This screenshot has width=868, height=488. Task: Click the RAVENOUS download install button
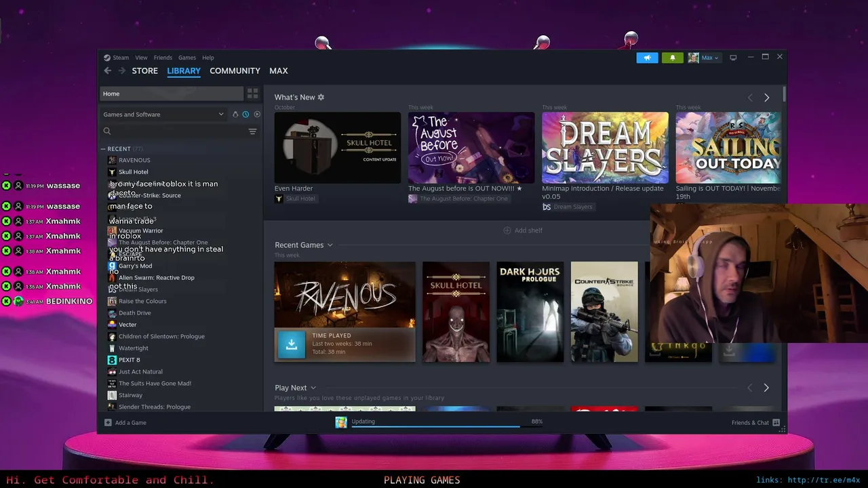292,344
